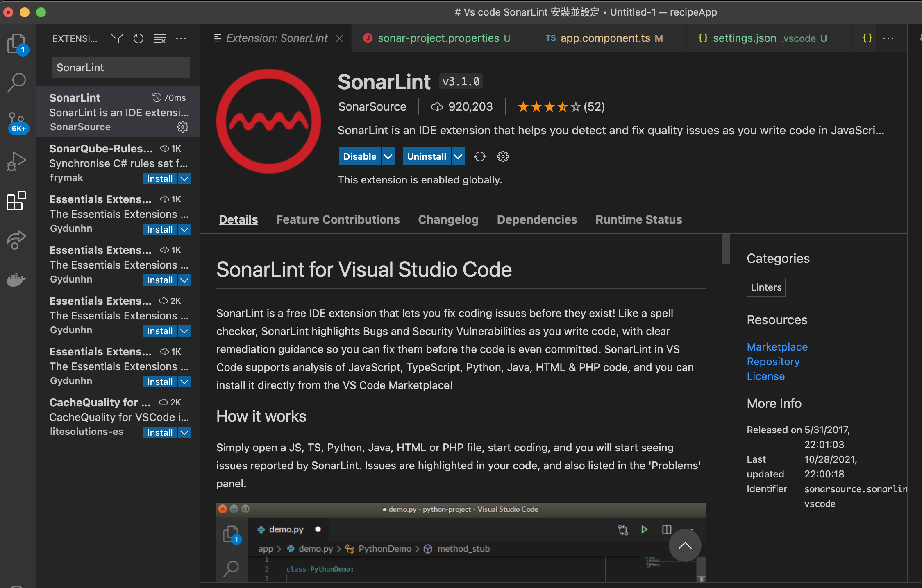Filter extensions with funnel icon
The image size is (922, 588).
(x=117, y=38)
